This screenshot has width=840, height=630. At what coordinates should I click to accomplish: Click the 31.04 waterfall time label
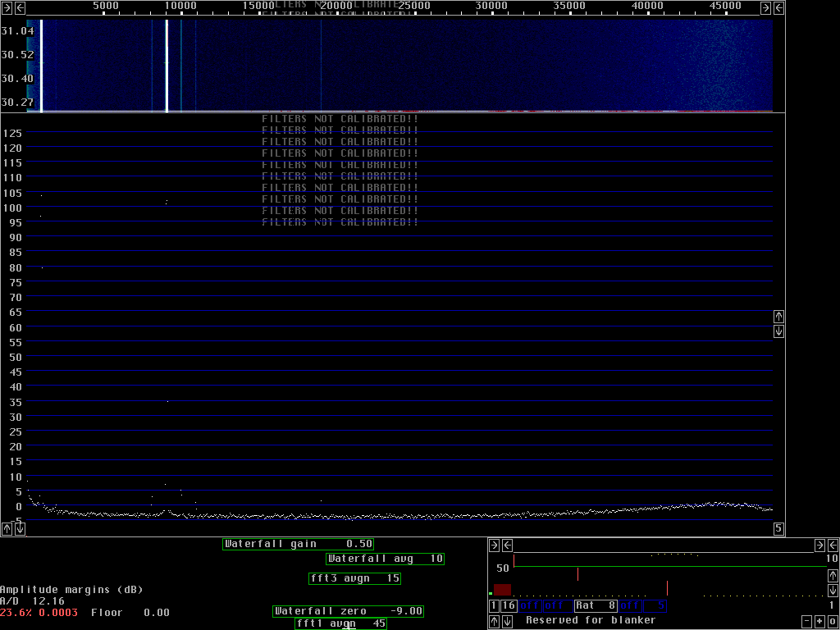click(x=17, y=31)
